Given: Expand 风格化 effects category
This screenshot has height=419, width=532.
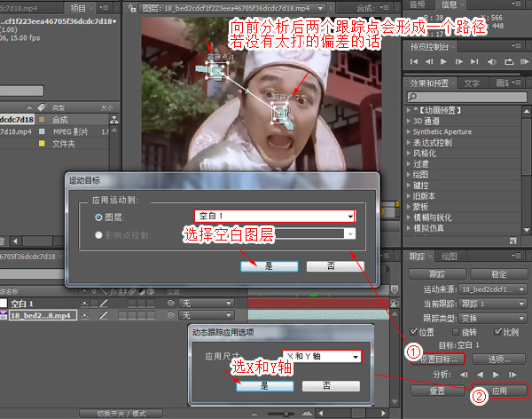Looking at the screenshot, I should [x=409, y=154].
